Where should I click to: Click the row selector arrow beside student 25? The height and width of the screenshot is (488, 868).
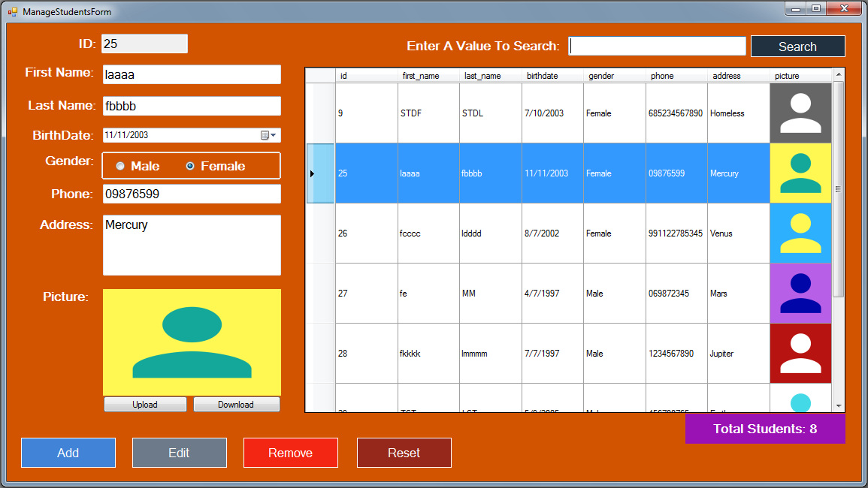pos(313,173)
